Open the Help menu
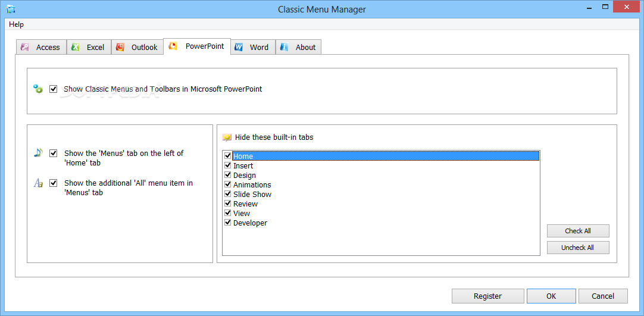 click(17, 24)
